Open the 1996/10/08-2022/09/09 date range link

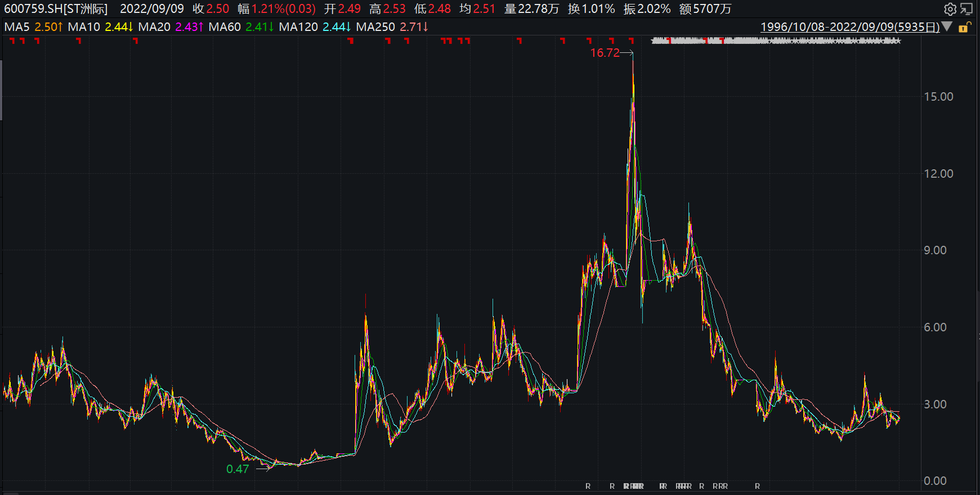click(849, 27)
